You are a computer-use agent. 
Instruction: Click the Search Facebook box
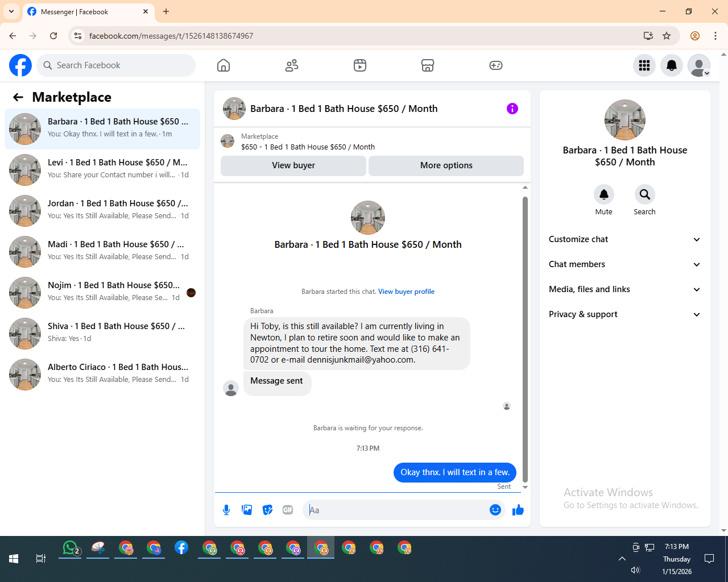coord(116,65)
